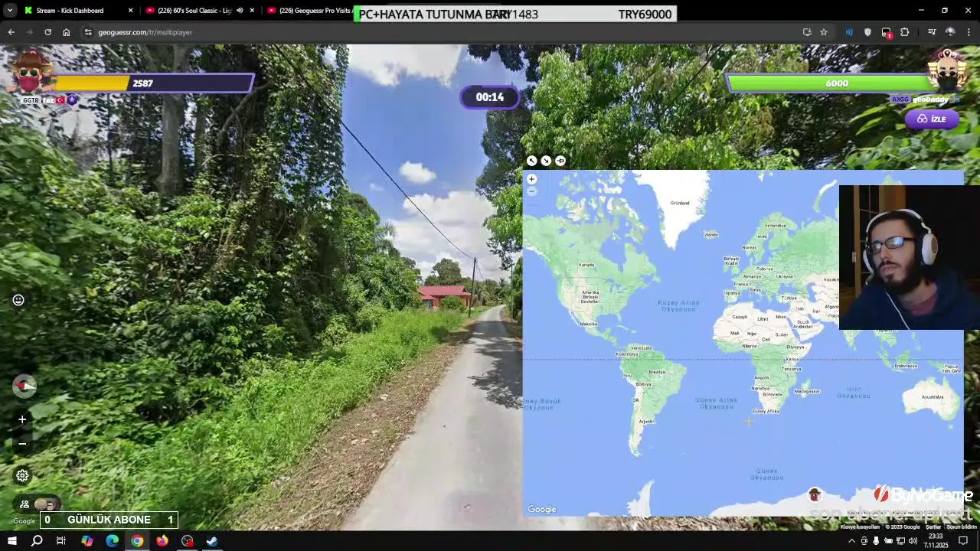This screenshot has width=980, height=551.
Task: Open the emote smiley menu
Action: (x=18, y=300)
